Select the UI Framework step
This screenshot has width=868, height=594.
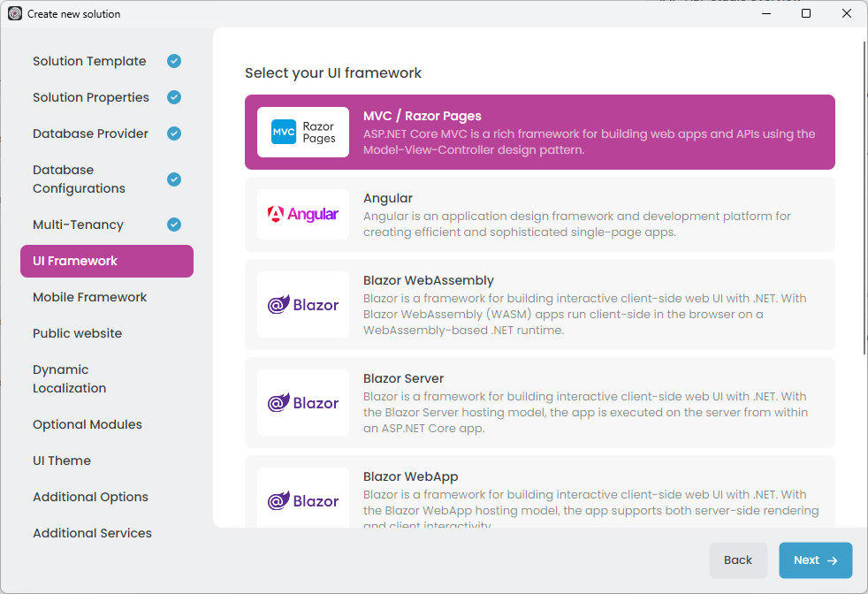point(107,262)
